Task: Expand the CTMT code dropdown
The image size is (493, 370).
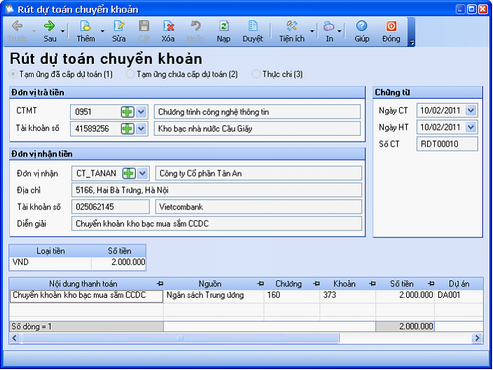Action: coord(141,112)
